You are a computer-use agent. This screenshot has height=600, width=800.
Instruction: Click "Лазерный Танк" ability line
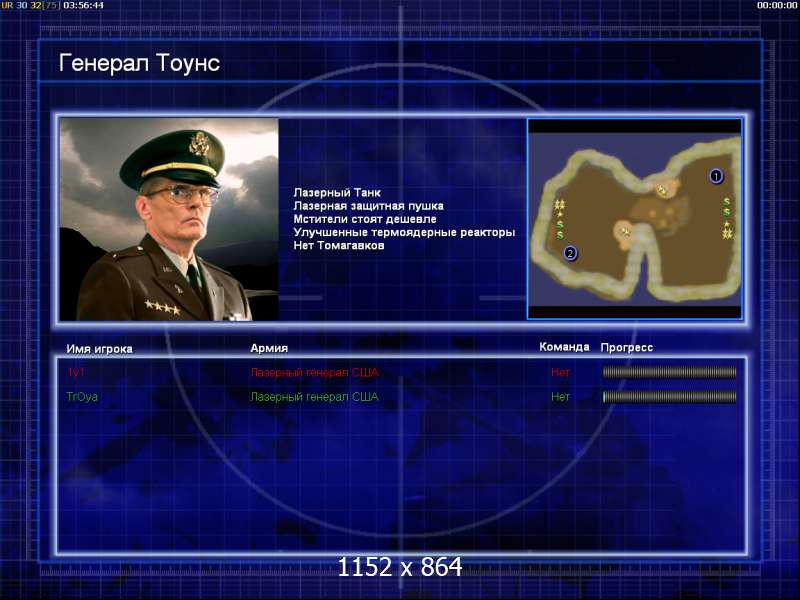pyautogui.click(x=337, y=192)
